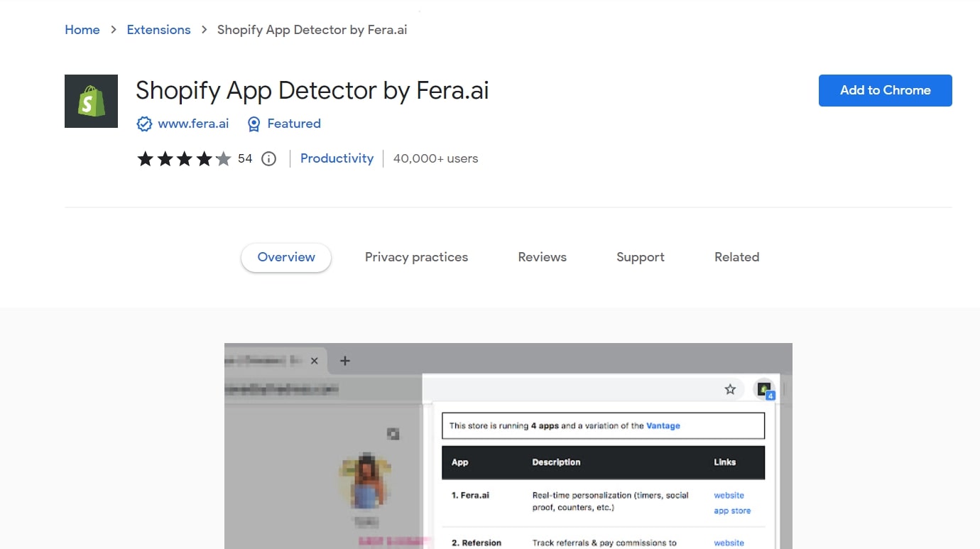Switch to the Privacy practices tab

[416, 257]
